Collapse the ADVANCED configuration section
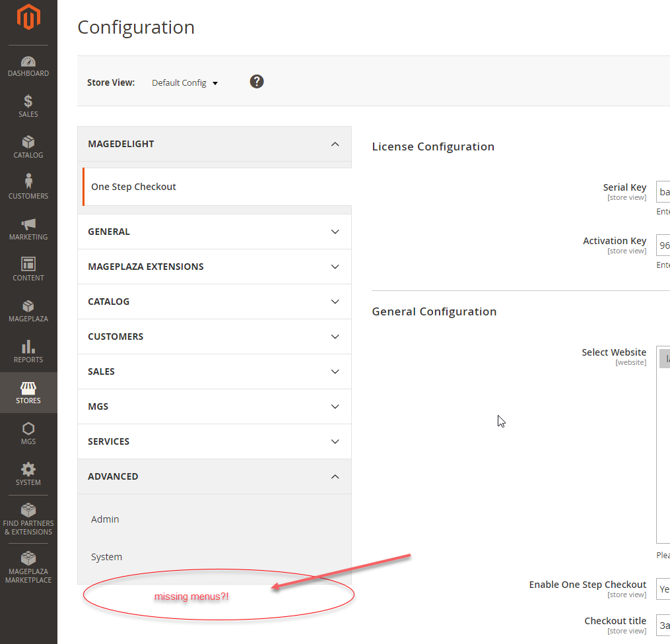 [215, 476]
